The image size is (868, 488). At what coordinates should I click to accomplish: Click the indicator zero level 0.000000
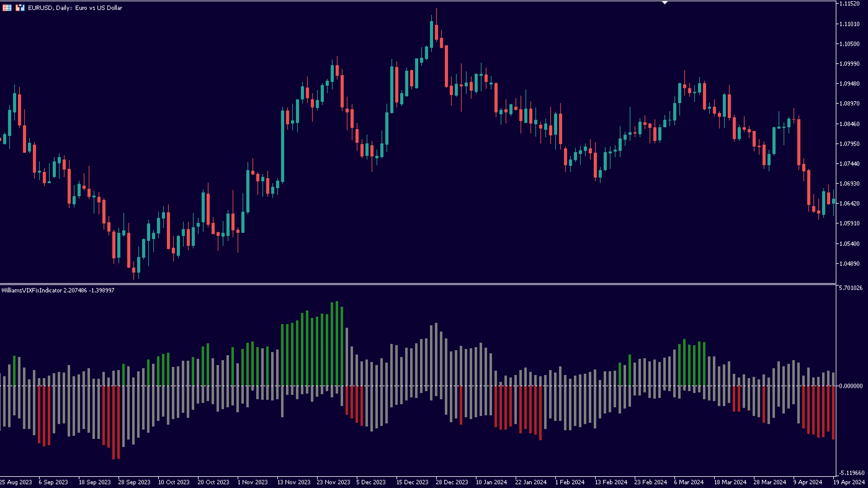[850, 386]
